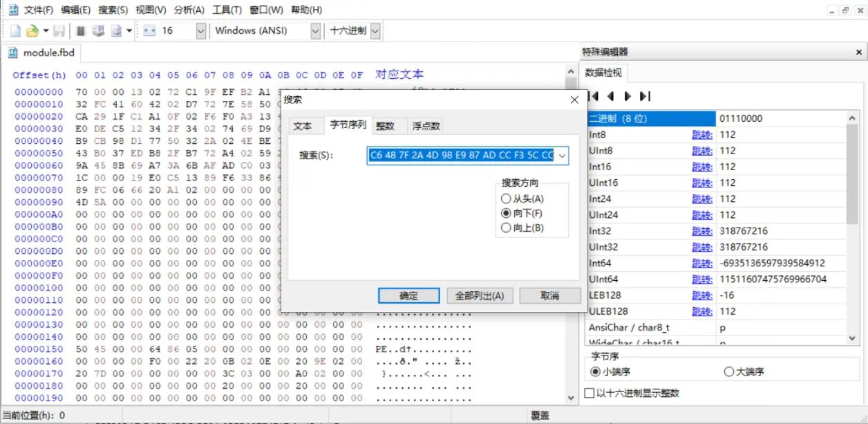Image resolution: width=868 pixels, height=424 pixels.
Task: Click the 全部列出(A) button
Action: [x=480, y=295]
